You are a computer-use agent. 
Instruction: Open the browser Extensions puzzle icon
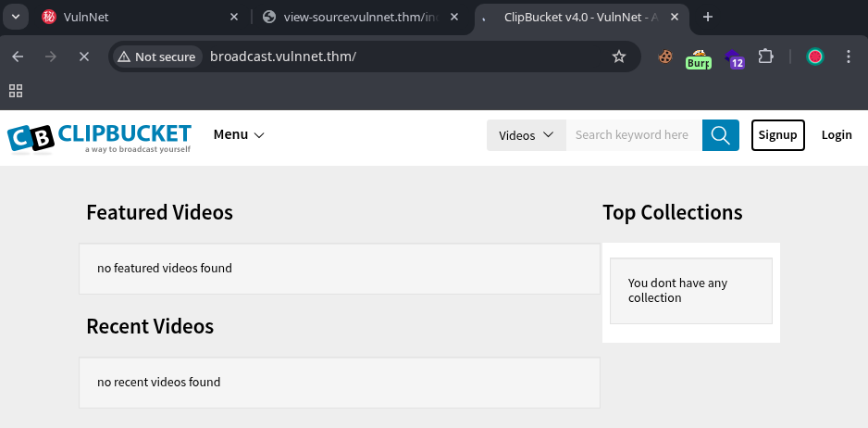(x=765, y=57)
